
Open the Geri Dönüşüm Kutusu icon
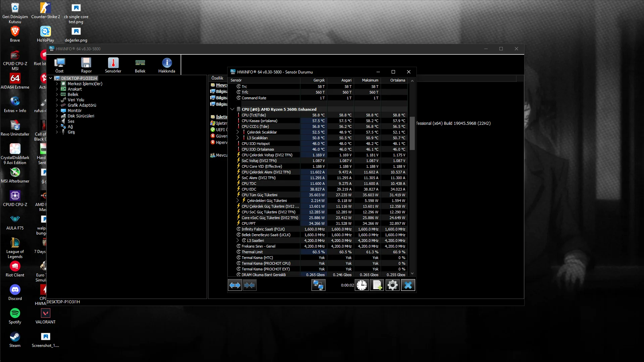(15, 13)
